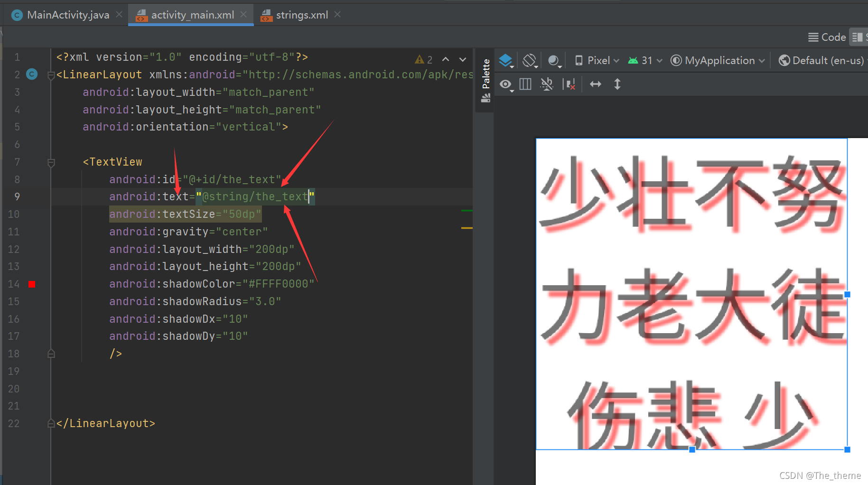Viewport: 868px width, 485px height.
Task: Click the android:gravity="center" line
Action: pyautogui.click(x=188, y=232)
